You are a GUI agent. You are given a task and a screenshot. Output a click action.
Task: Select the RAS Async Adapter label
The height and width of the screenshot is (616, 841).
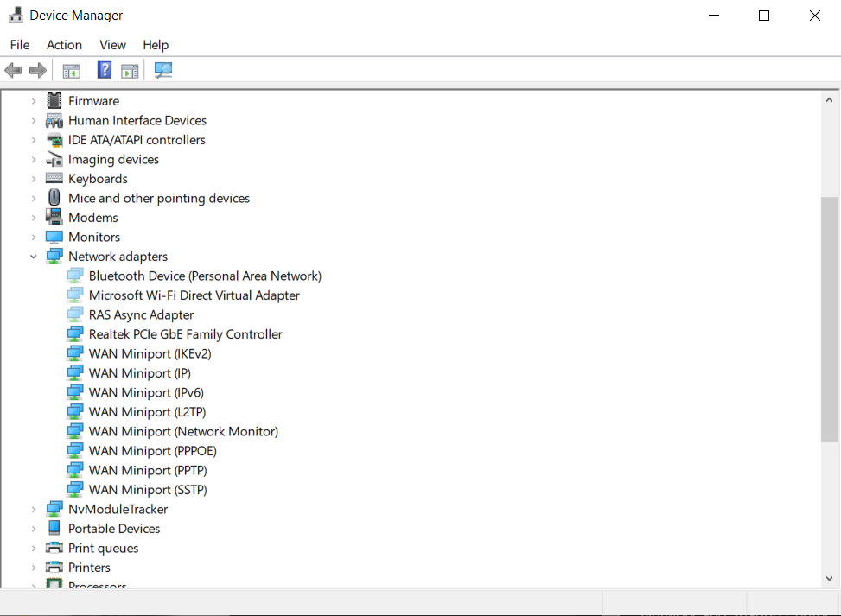141,314
